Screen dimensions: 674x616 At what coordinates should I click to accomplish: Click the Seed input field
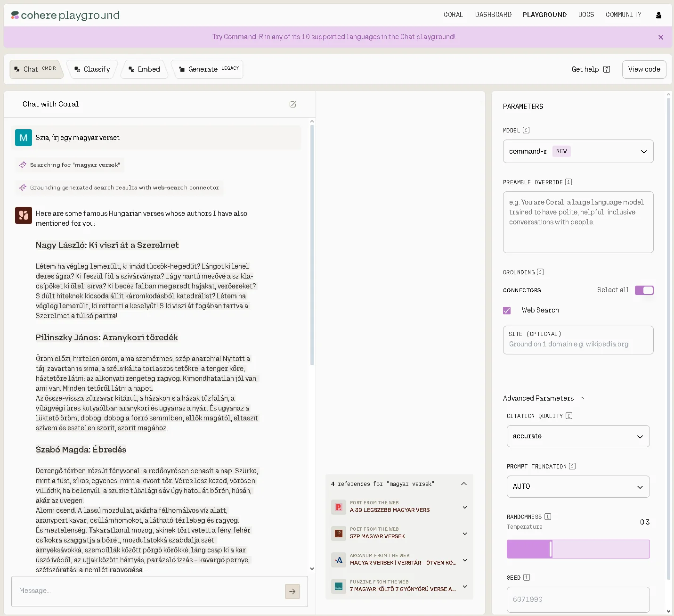pyautogui.click(x=578, y=600)
